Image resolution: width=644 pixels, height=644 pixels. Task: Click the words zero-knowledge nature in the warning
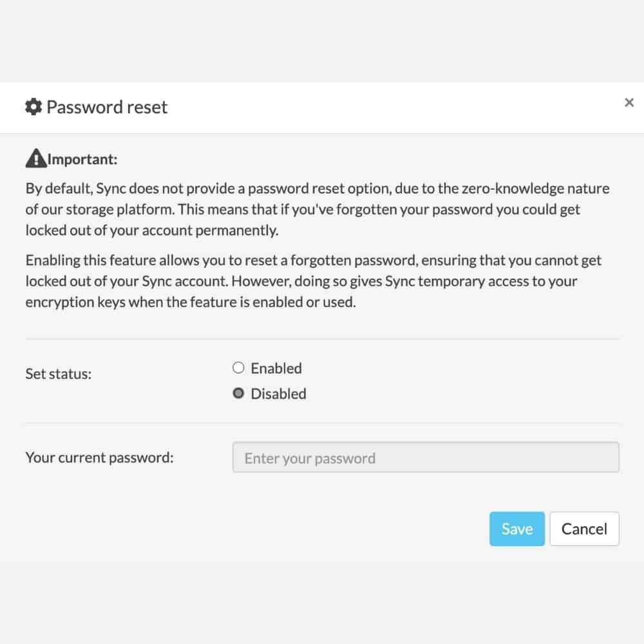click(x=536, y=189)
